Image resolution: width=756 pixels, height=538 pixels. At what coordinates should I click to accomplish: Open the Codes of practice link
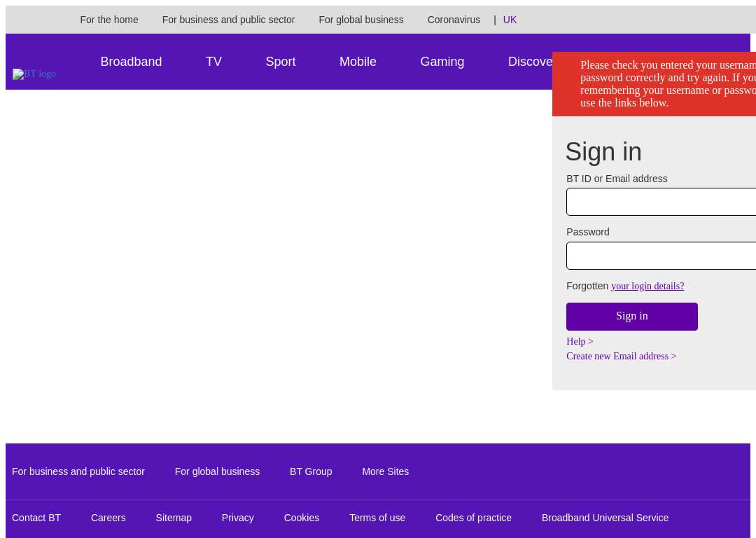point(473,518)
